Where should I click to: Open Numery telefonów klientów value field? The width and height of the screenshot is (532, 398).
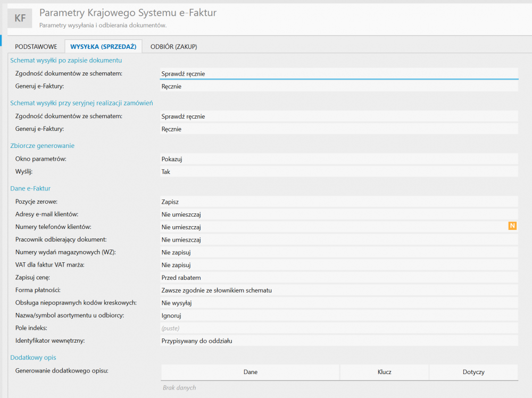(339, 227)
